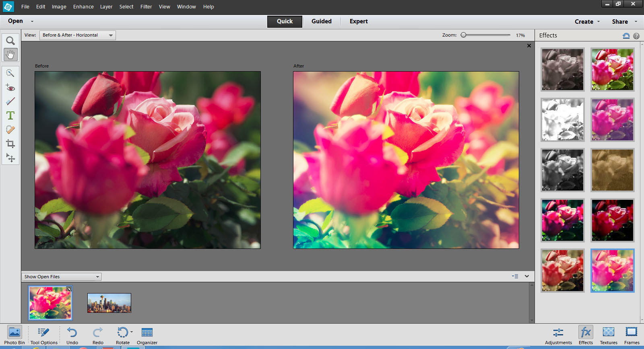Toggle the Tool Options panel
Screen dimensions: 644x349
pos(43,335)
